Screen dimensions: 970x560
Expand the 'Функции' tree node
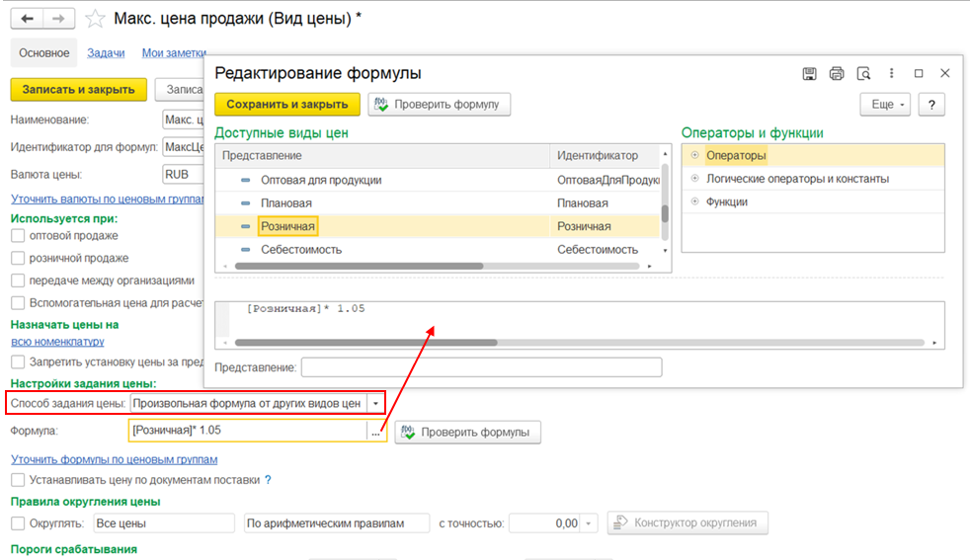(x=695, y=201)
